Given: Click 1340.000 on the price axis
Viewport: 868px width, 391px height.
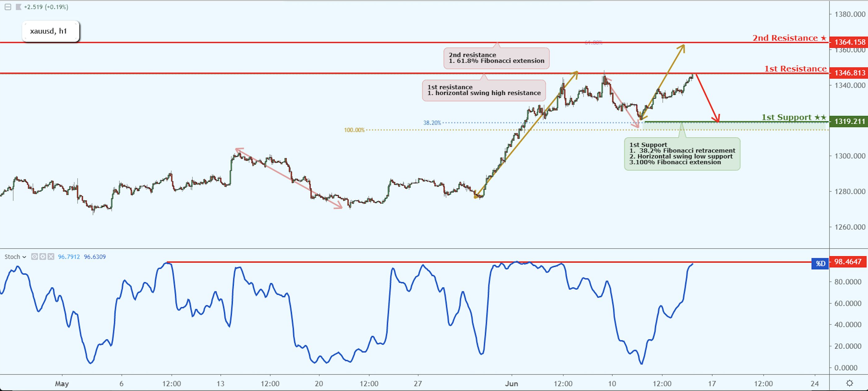Looking at the screenshot, I should (x=850, y=85).
